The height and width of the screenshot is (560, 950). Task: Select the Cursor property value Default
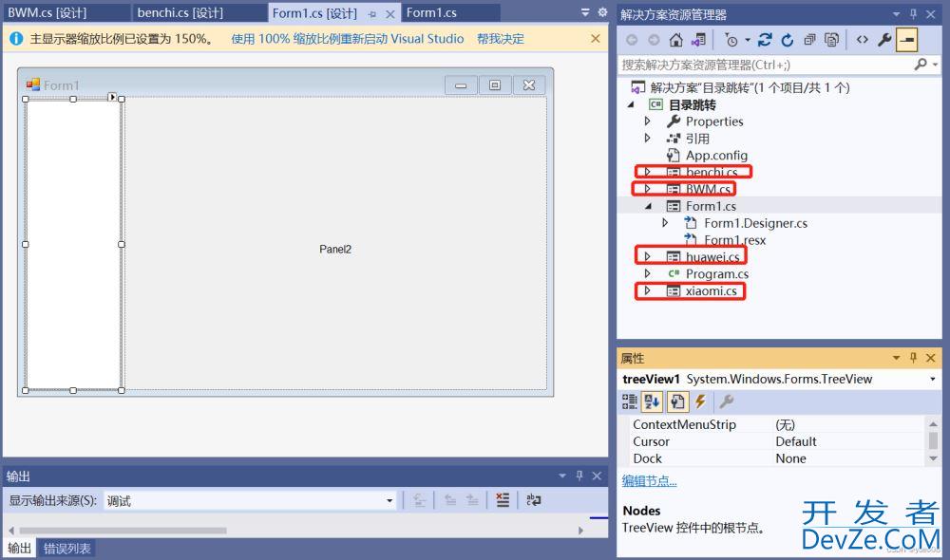coord(796,441)
